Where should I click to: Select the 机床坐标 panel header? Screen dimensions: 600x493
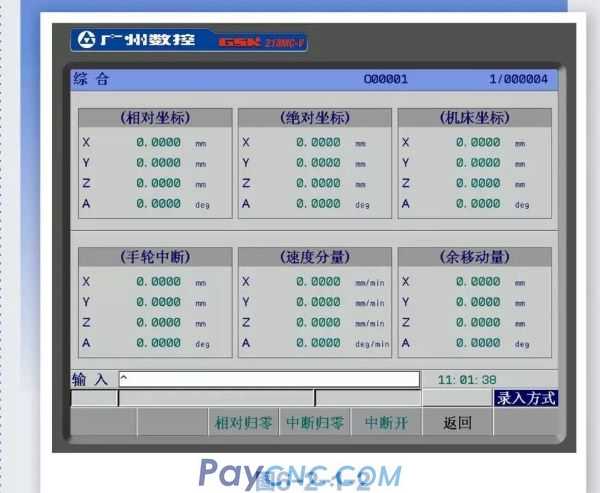[474, 118]
